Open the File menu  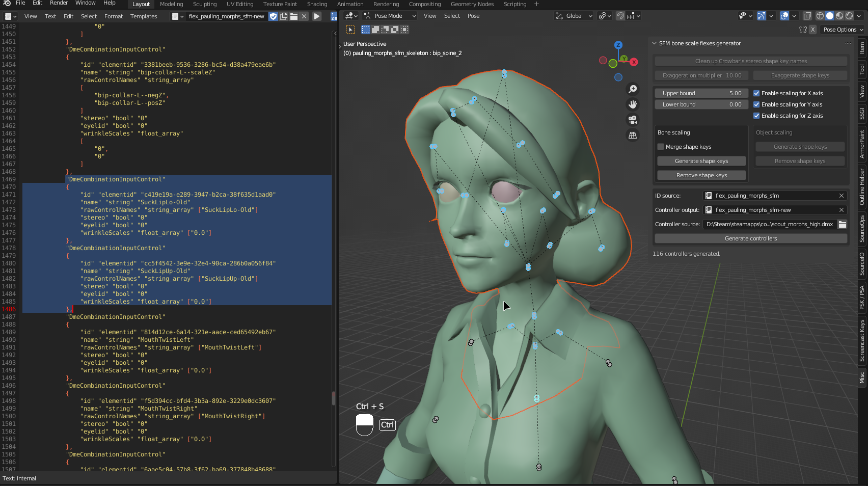pyautogui.click(x=20, y=3)
